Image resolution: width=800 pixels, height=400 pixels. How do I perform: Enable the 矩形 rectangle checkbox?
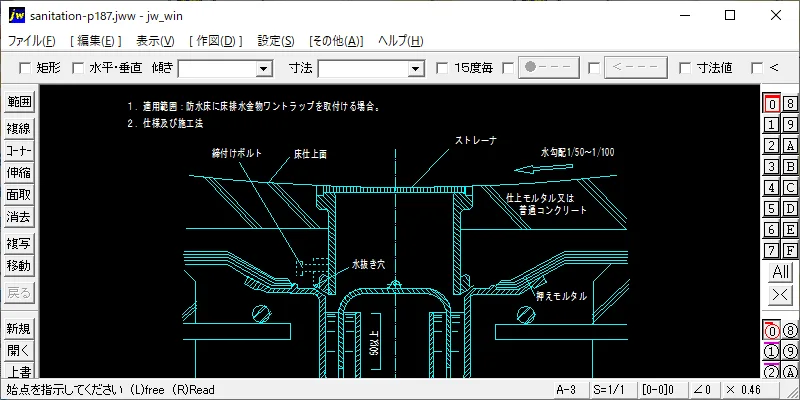click(24, 68)
